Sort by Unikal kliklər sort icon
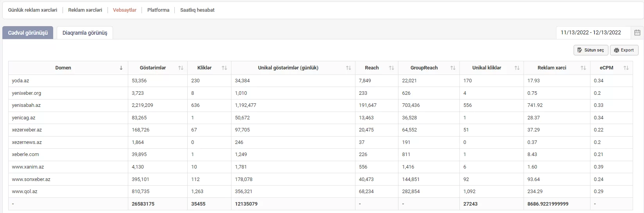Screen dimensions: 644x213 (x=517, y=68)
